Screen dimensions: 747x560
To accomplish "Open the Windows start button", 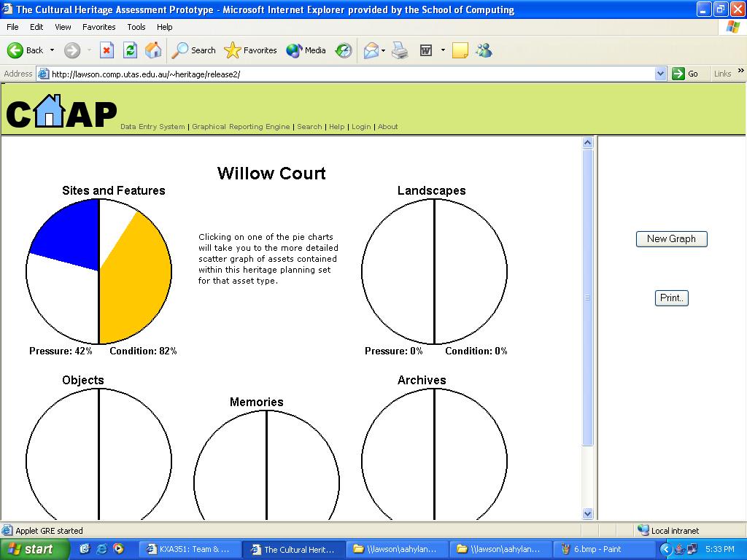I will tap(35, 549).
